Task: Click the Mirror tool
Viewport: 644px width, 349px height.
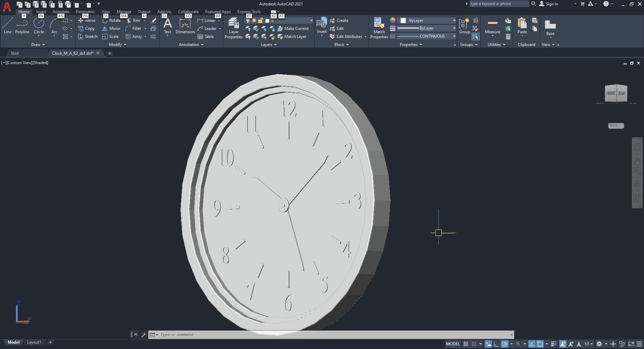Action: tap(111, 29)
